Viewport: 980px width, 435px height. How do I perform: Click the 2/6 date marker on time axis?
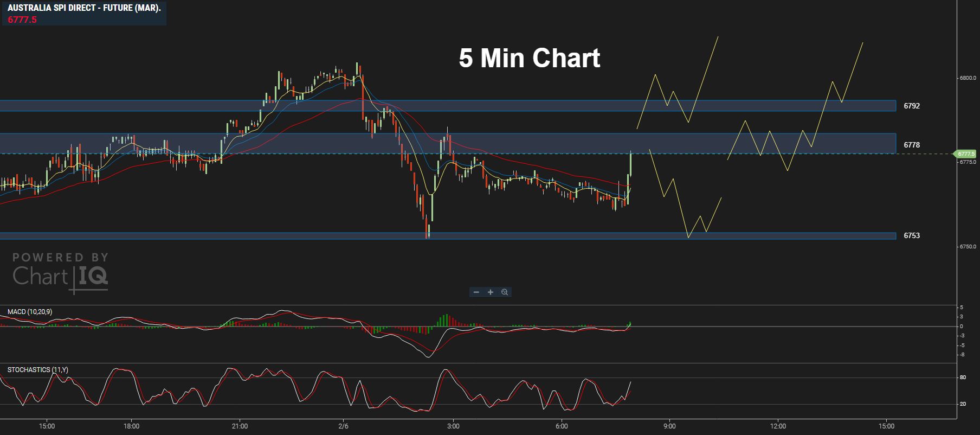point(343,426)
